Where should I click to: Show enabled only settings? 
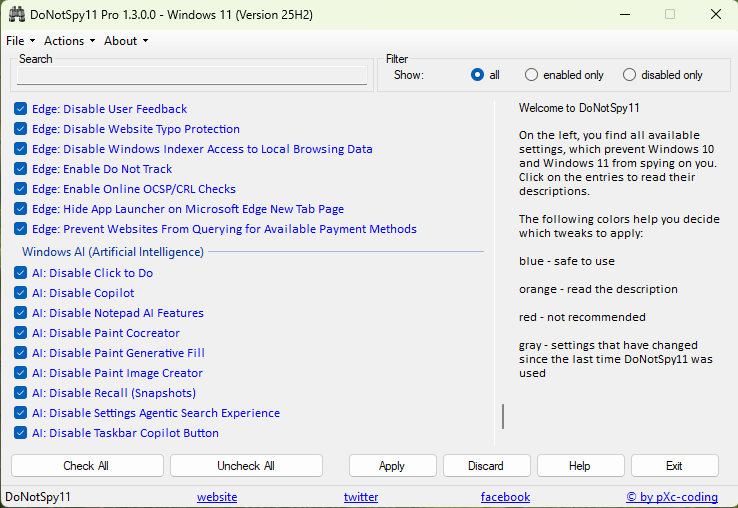click(x=531, y=75)
